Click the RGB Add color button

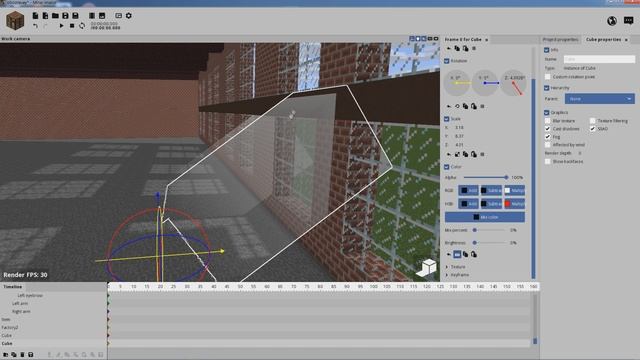tap(468, 191)
